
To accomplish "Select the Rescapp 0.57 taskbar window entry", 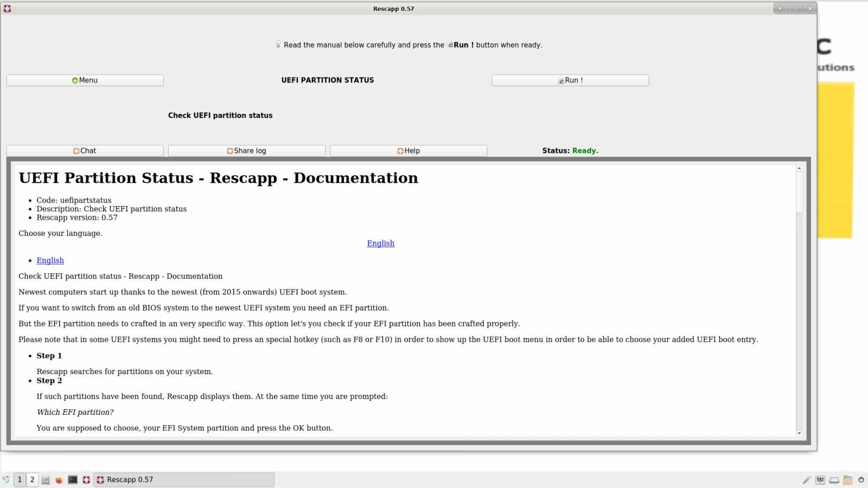I will click(x=184, y=480).
